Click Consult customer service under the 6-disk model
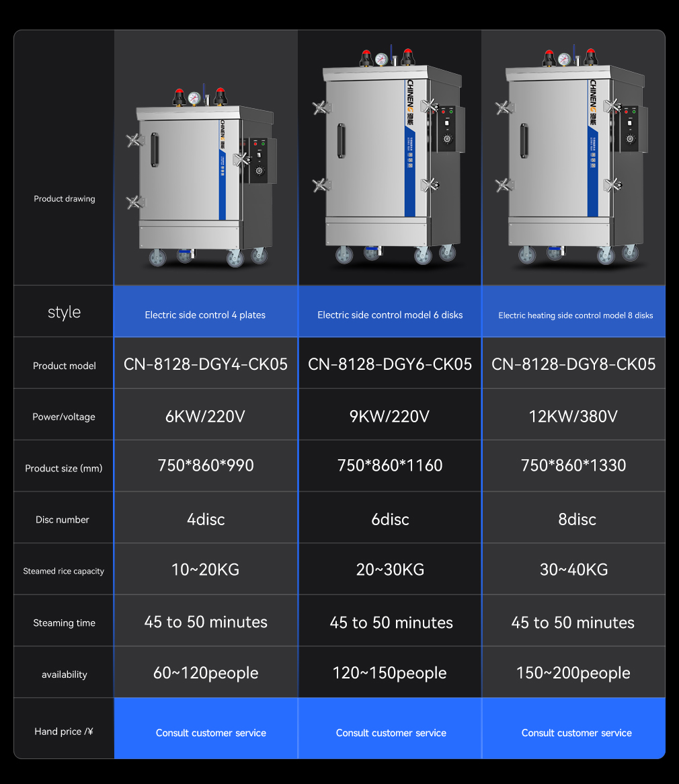679x784 pixels. (x=391, y=733)
